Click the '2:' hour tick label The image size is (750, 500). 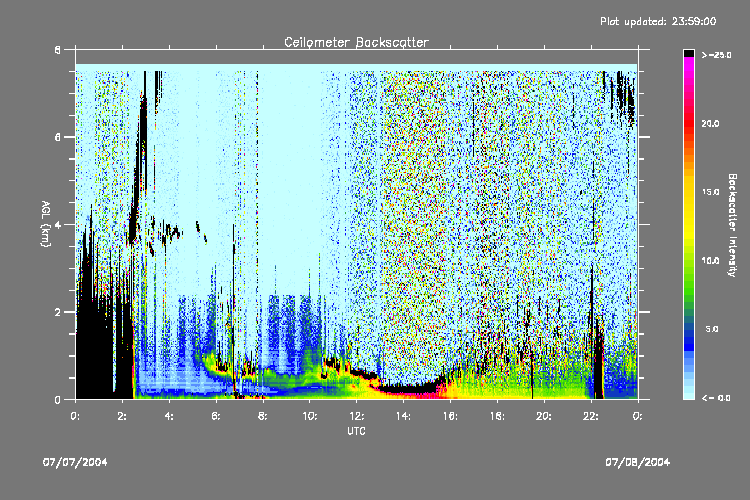[122, 416]
